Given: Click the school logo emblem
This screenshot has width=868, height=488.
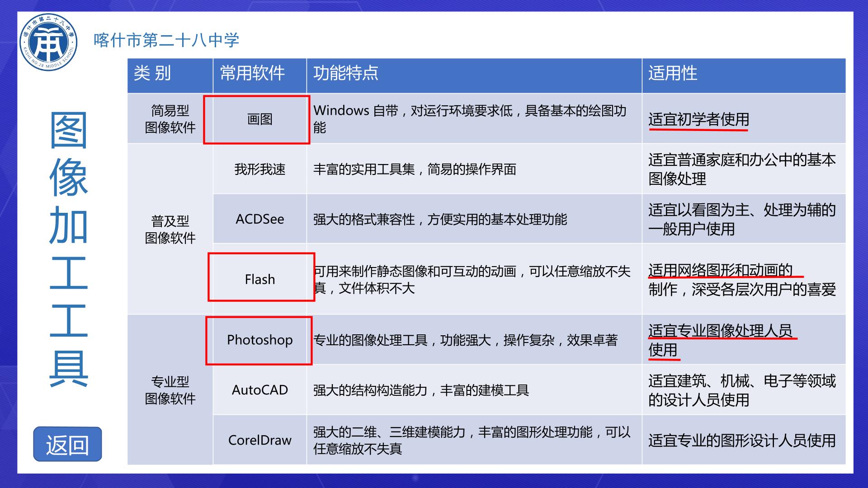Looking at the screenshot, I should click(48, 42).
